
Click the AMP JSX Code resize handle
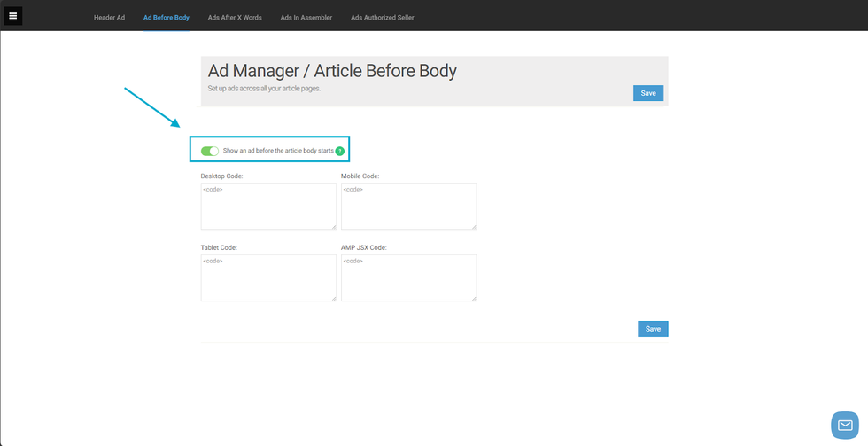point(473,298)
